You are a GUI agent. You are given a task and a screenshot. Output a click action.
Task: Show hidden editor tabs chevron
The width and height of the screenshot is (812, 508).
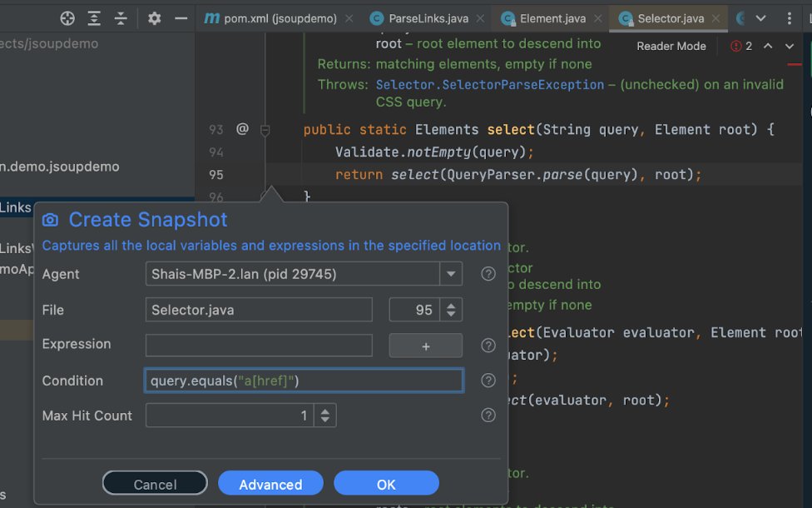(x=760, y=18)
